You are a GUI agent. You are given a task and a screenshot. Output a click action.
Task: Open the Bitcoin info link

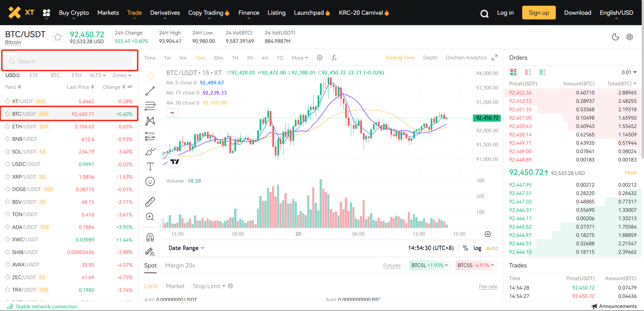(x=13, y=42)
